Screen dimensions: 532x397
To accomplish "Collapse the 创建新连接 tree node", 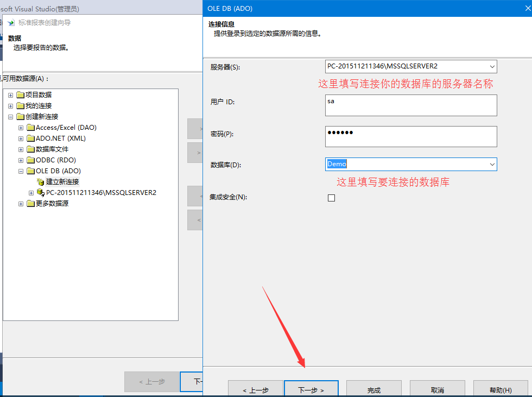I will [10, 117].
